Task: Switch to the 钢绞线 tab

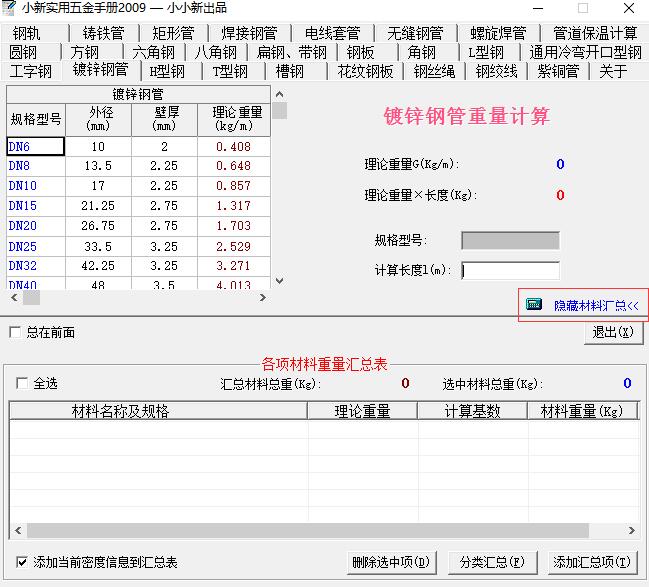Action: pyautogui.click(x=496, y=71)
